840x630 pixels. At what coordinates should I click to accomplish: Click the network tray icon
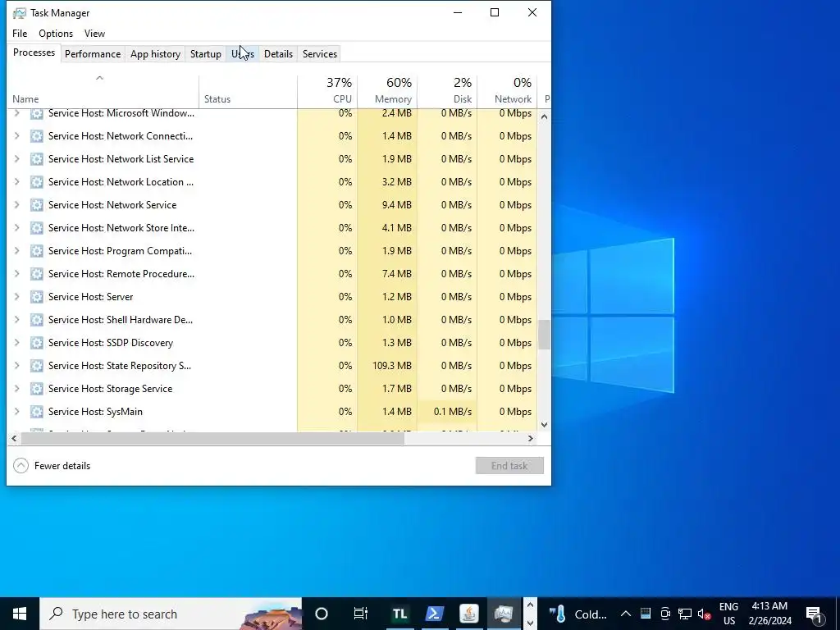pos(685,614)
